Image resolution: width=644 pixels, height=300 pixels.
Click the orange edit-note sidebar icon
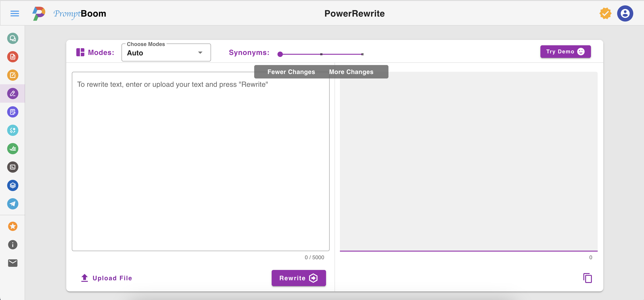coord(13,75)
